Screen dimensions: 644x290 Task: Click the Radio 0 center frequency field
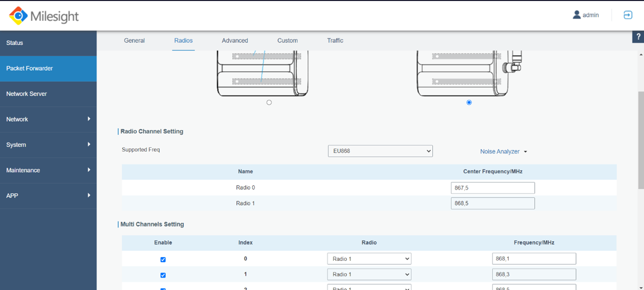[x=492, y=188]
